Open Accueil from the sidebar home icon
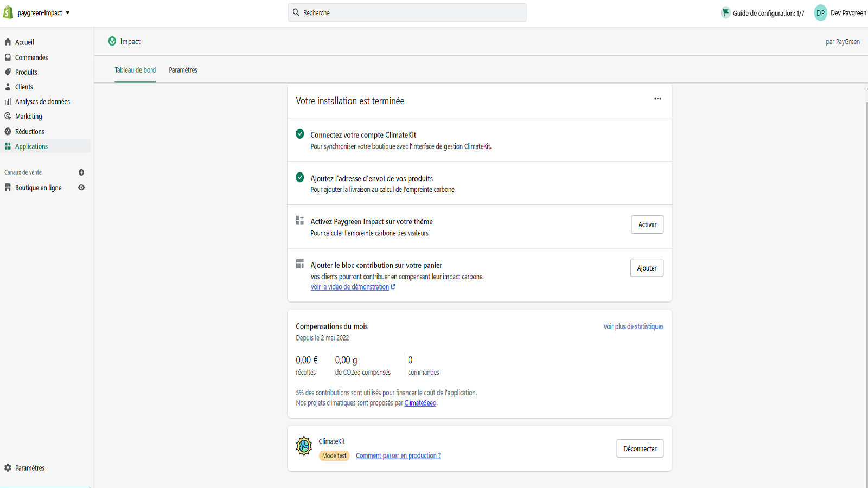 (8, 42)
